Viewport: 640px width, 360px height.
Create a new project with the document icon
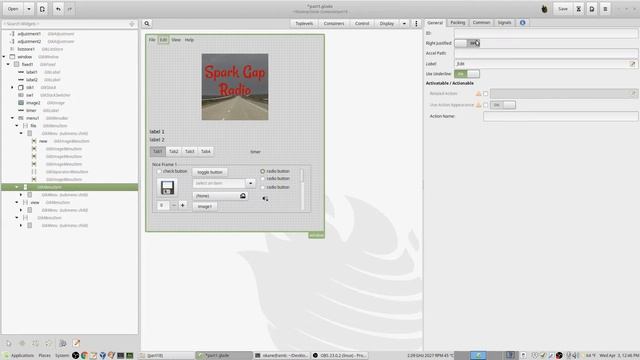42,9
